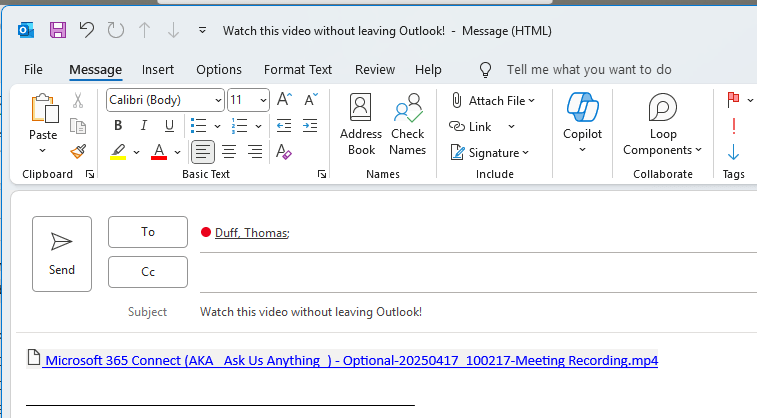Click into the Cc recipient field
This screenshot has width=757, height=418.
[x=470, y=272]
